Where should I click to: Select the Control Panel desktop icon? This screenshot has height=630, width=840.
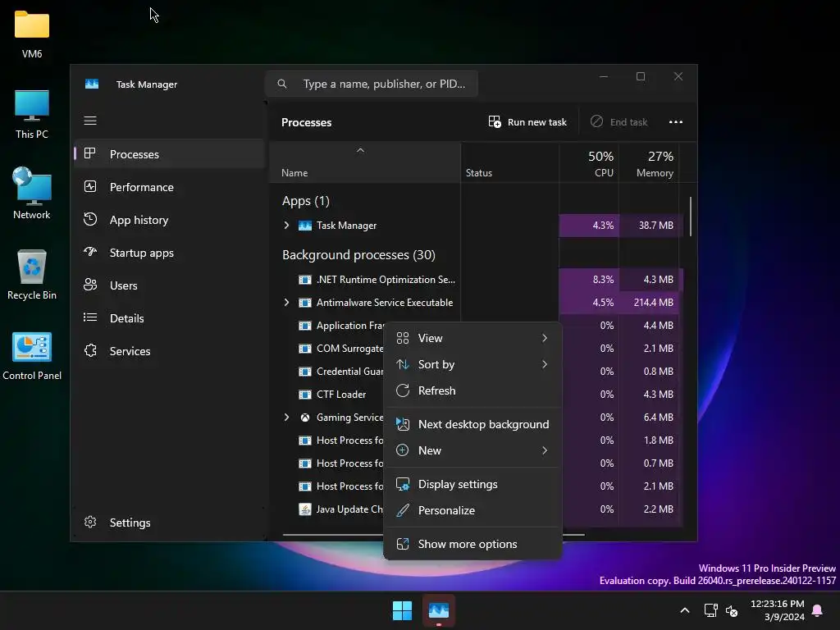coord(32,356)
